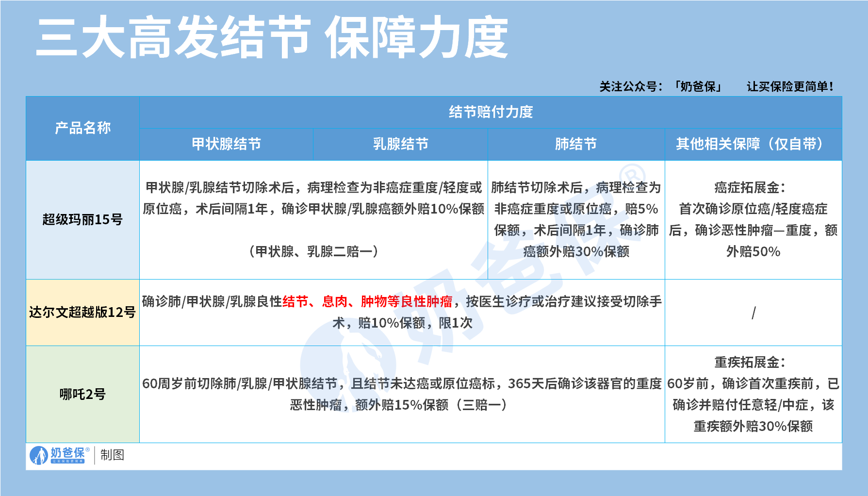This screenshot has width=868, height=496.
Task: Click the （甲状腺、乳腺二赔一）note
Action: tap(313, 251)
